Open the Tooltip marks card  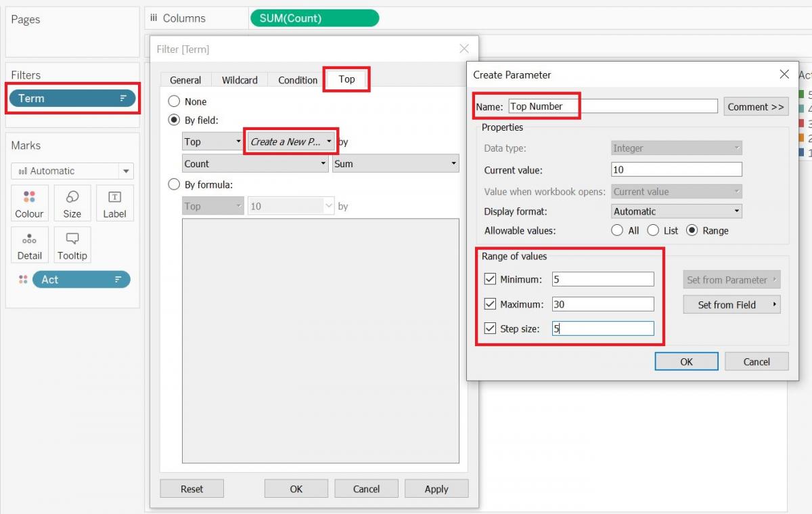(x=72, y=245)
